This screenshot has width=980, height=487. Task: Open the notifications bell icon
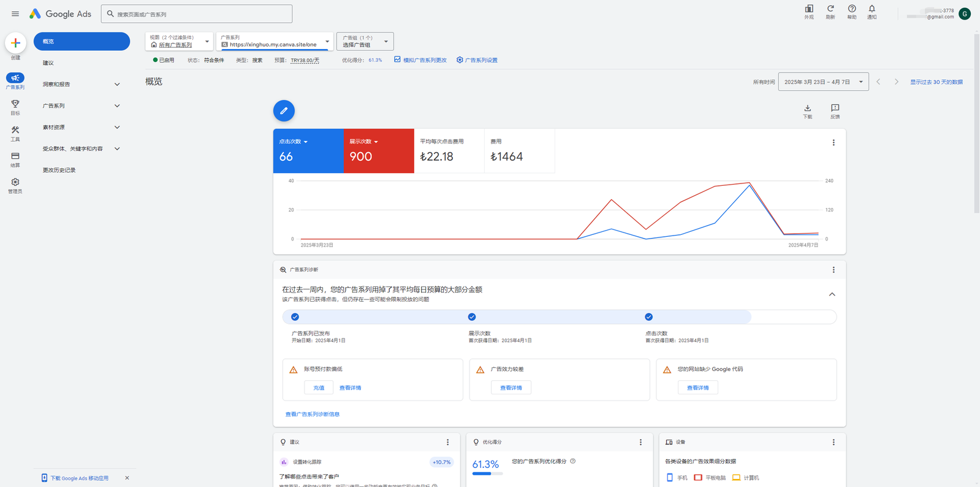tap(872, 9)
